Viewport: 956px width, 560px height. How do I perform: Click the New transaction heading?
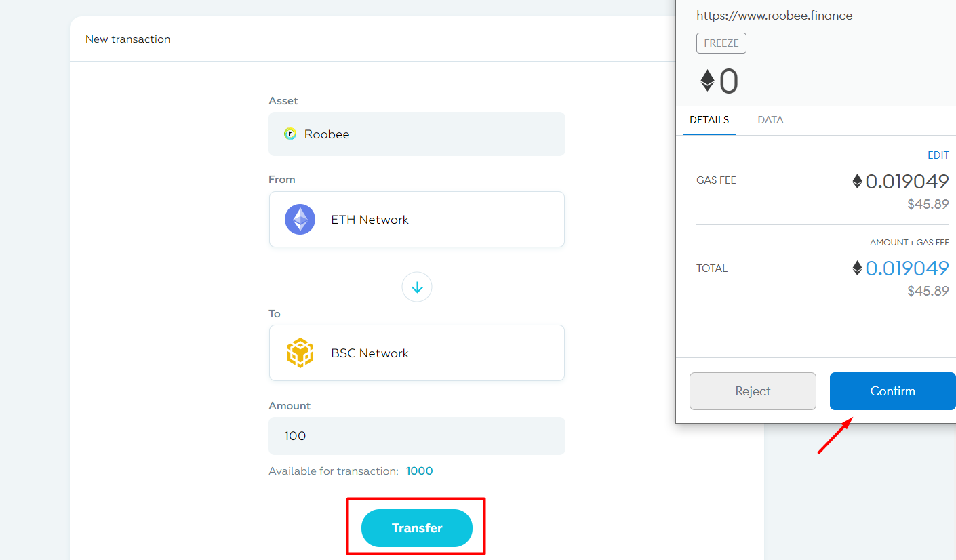pos(127,39)
